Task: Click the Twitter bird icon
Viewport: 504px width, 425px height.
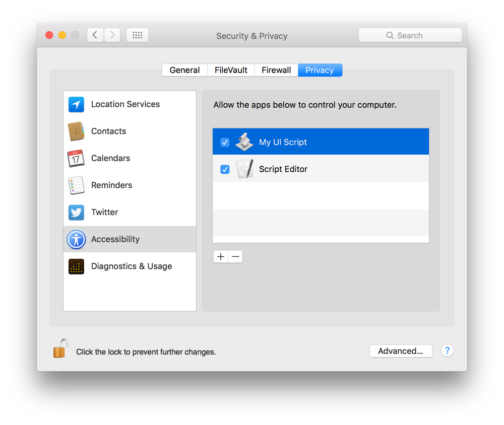Action: 76,212
